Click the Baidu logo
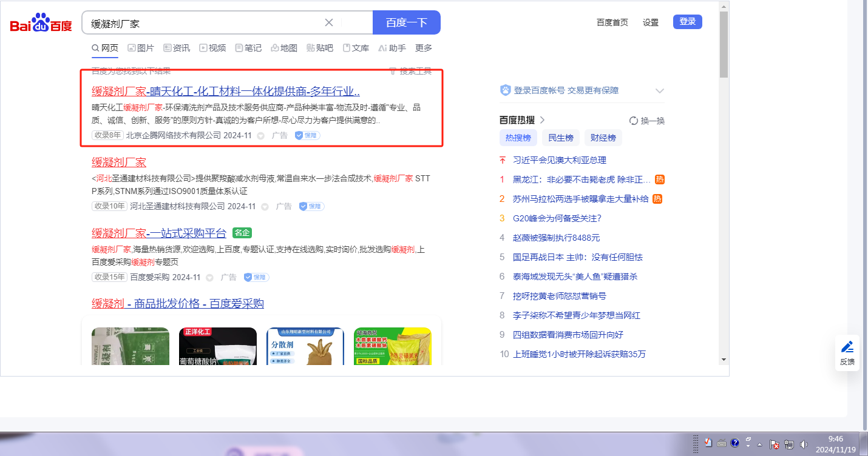The height and width of the screenshot is (456, 868). point(41,24)
